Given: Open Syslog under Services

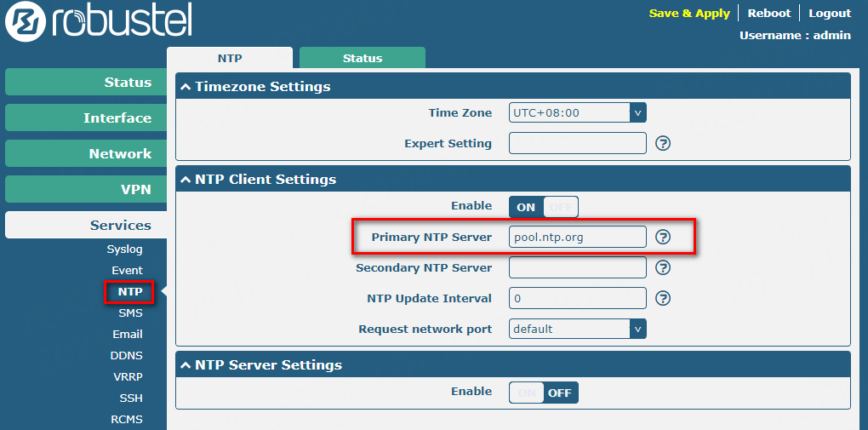Looking at the screenshot, I should coord(124,249).
